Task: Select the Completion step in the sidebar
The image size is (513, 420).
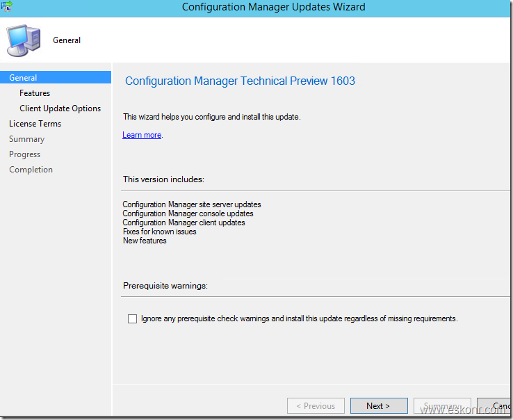Action: coord(31,170)
